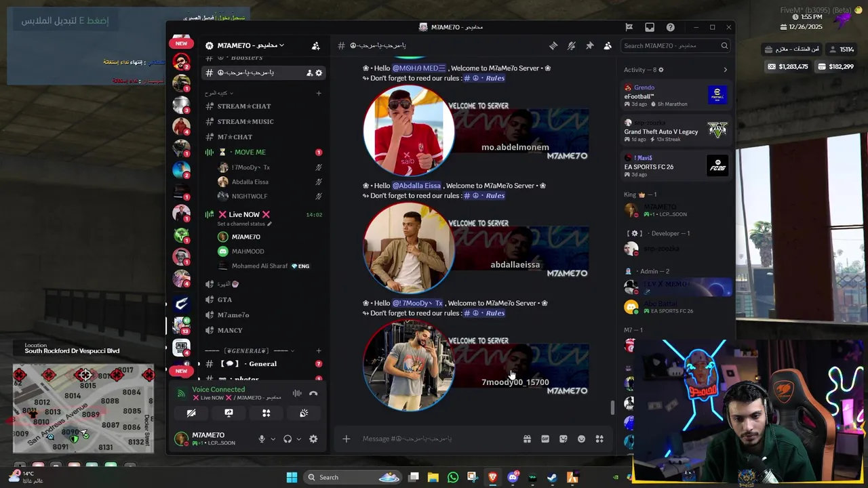Viewport: 868px width, 488px height.
Task: Open the STREAM★MUSIC channel
Action: click(264, 121)
